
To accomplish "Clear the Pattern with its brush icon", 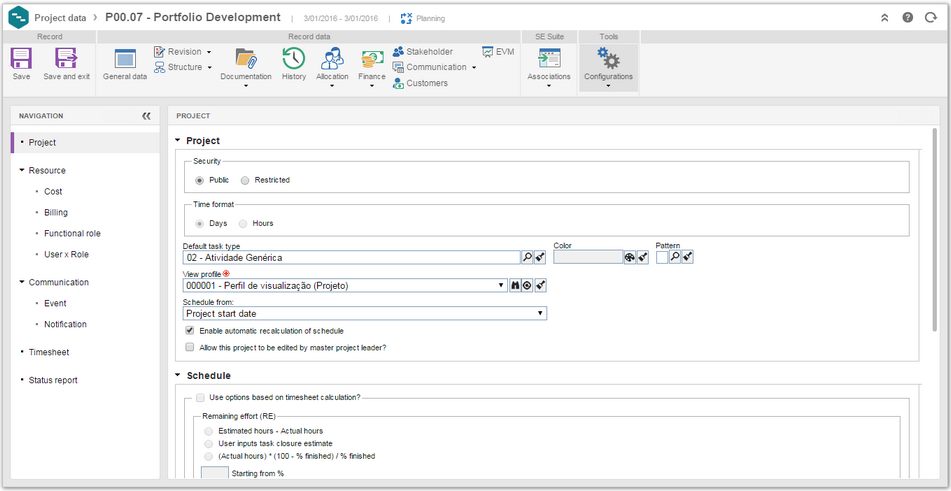I will tap(688, 258).
